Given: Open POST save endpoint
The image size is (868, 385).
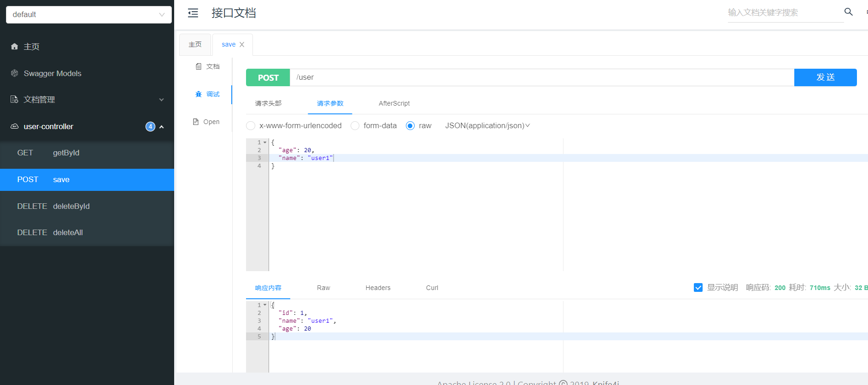Looking at the screenshot, I should (87, 180).
